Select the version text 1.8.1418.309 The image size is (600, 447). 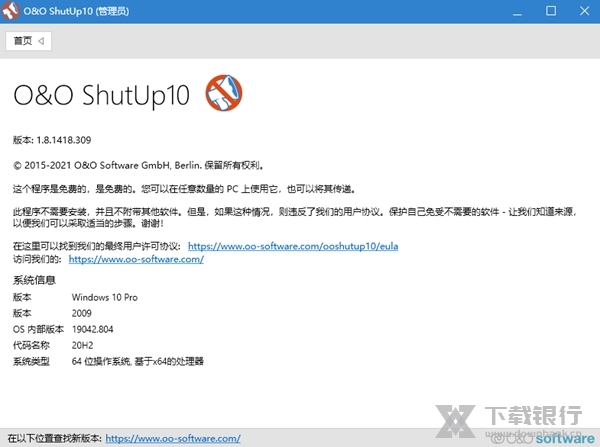64,140
